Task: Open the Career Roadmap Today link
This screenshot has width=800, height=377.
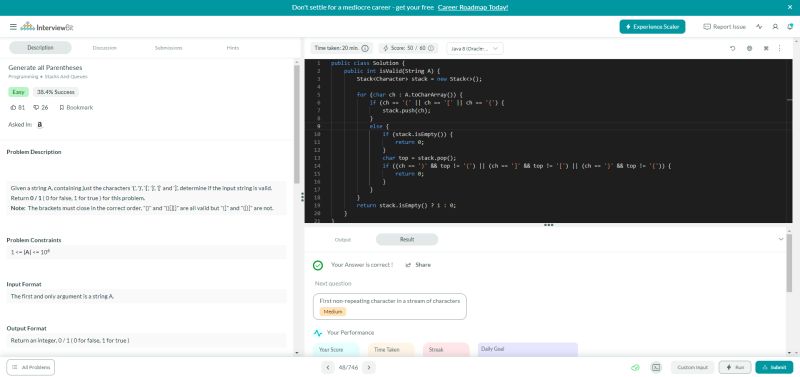Action: pos(472,7)
